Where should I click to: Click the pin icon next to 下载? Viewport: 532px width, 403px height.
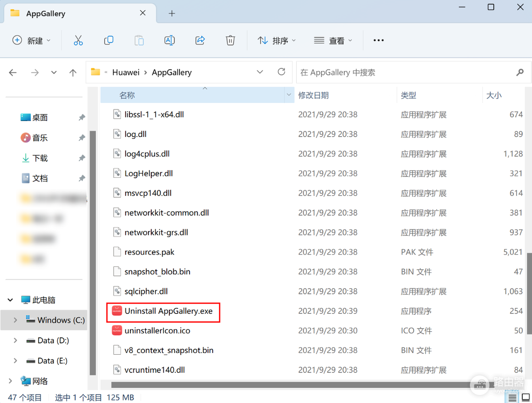click(82, 158)
